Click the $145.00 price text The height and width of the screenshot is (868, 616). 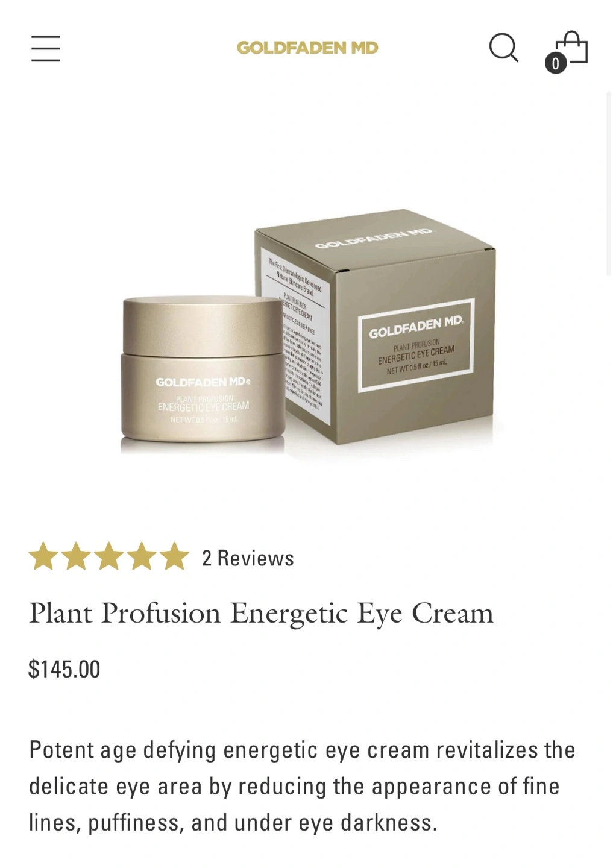(x=64, y=669)
